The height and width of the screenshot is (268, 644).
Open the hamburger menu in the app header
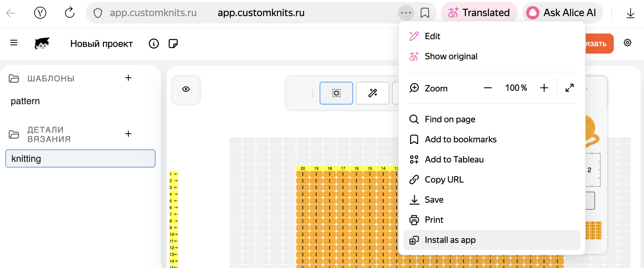(x=14, y=43)
